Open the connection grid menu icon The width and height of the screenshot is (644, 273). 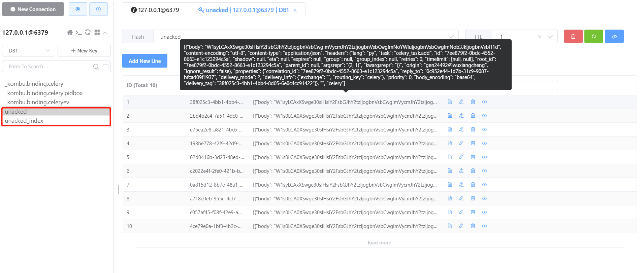point(97,32)
